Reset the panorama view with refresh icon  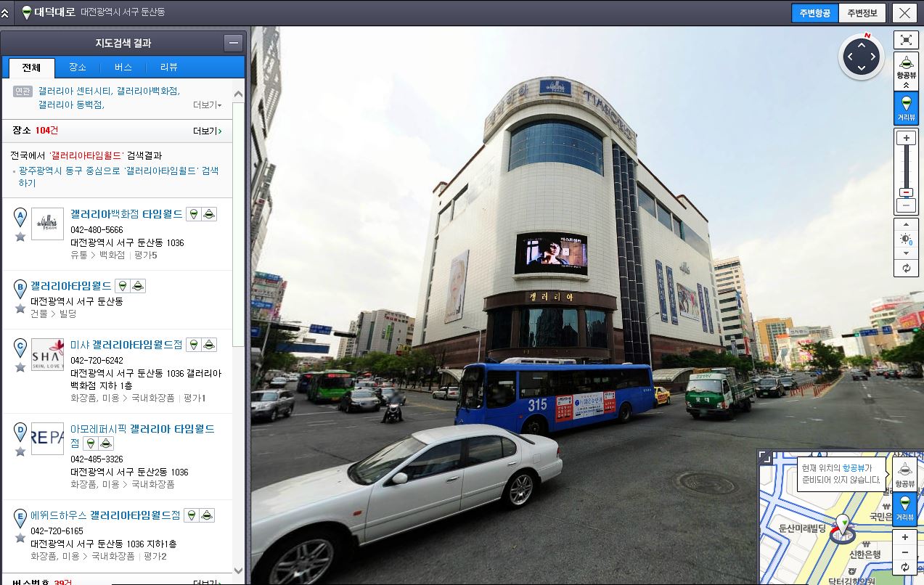pos(905,268)
